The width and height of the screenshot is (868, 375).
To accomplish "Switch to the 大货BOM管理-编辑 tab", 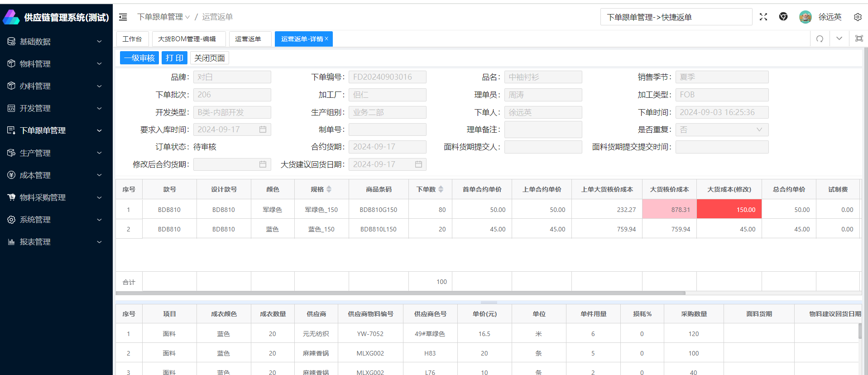I will (187, 39).
